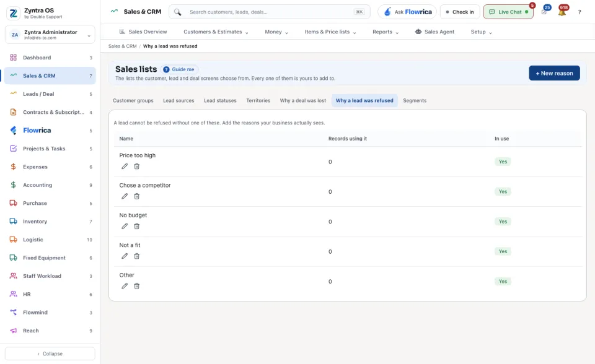Viewport: 595px width, 364px height.
Task: Expand the Reports menu
Action: click(385, 32)
